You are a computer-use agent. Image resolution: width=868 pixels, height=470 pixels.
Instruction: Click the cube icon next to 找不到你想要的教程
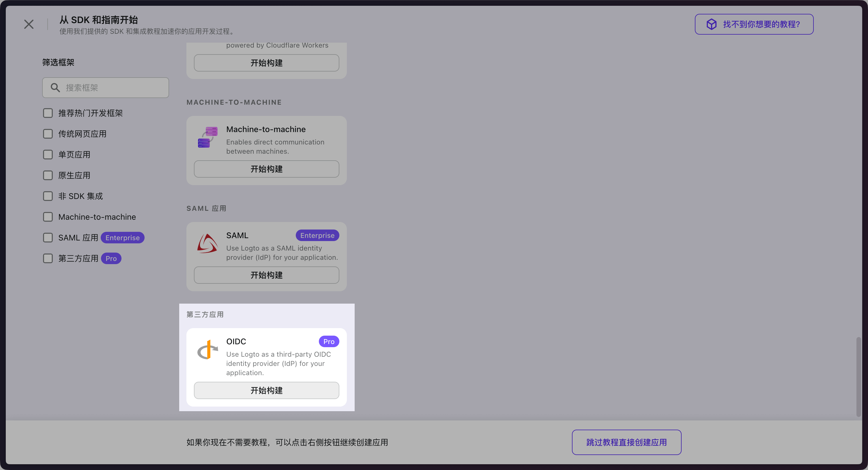coord(711,24)
